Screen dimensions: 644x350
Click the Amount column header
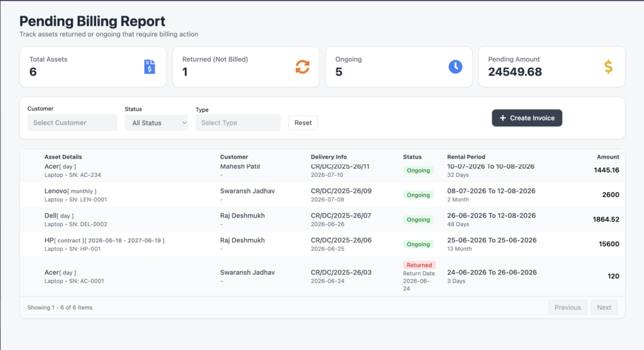pyautogui.click(x=608, y=157)
